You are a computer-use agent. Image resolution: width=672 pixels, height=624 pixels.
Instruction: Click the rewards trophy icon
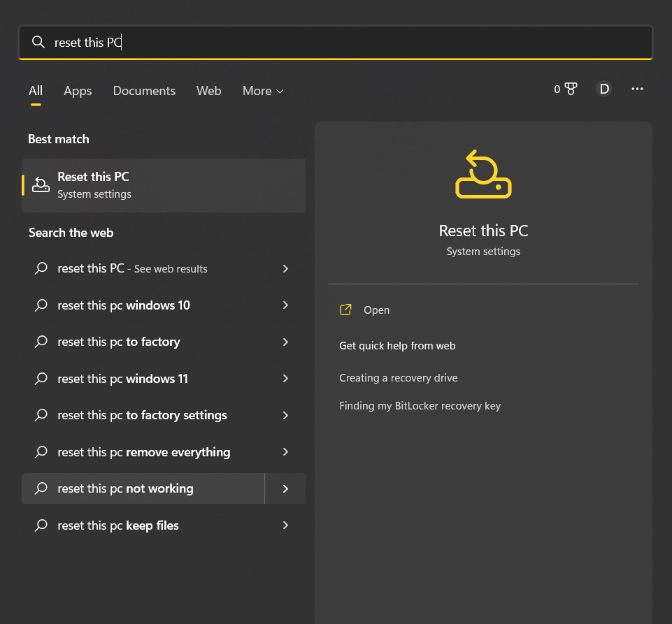(x=571, y=89)
